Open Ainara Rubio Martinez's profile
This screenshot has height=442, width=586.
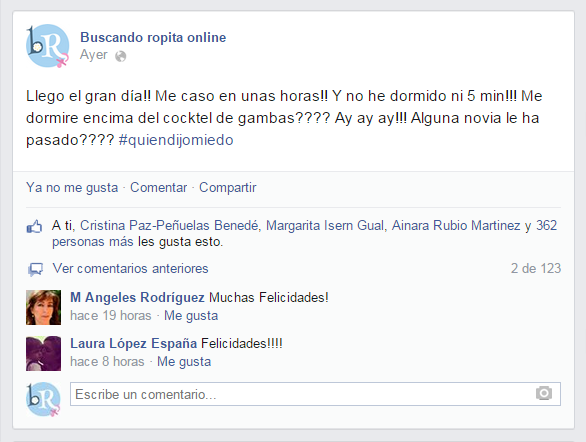[x=456, y=226]
